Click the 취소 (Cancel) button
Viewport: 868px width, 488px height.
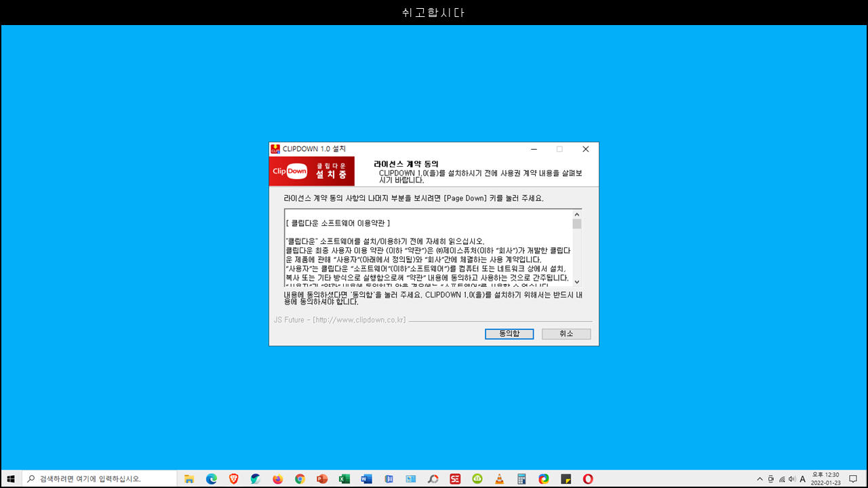click(566, 334)
